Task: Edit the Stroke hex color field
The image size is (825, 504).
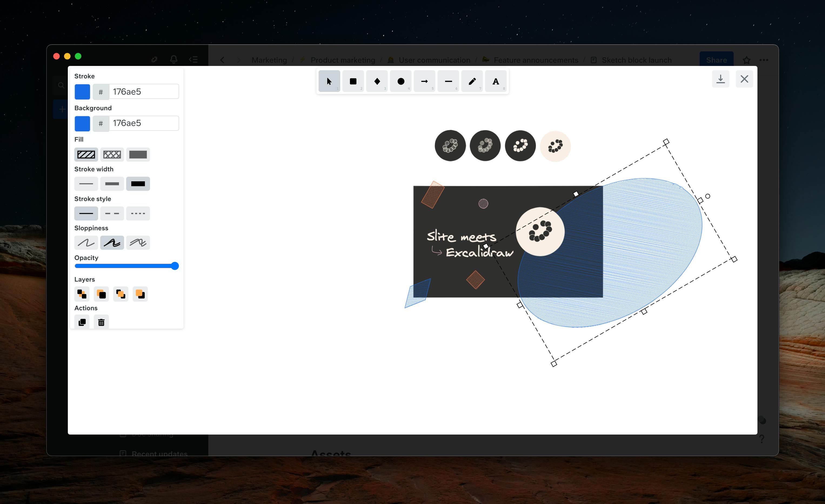Action: click(144, 92)
